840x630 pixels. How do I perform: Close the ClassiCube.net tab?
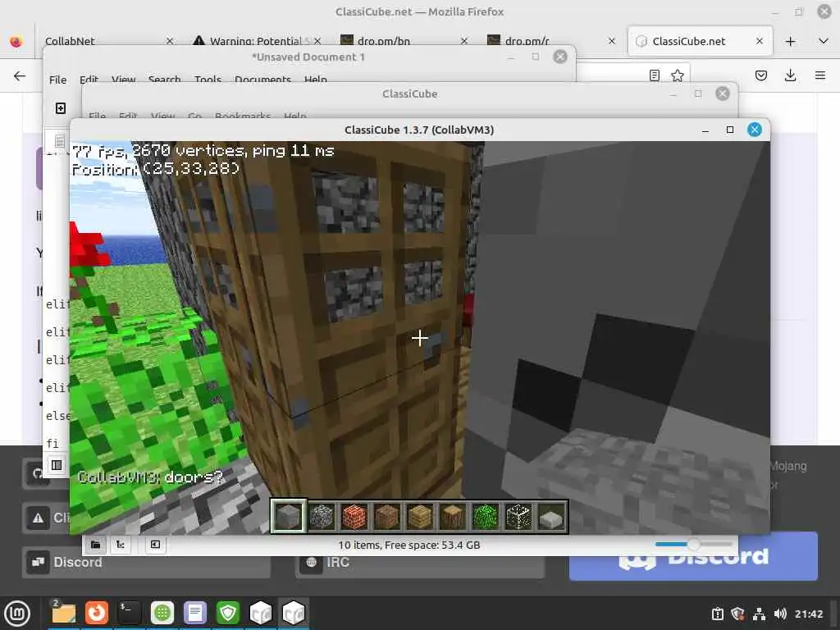click(759, 41)
